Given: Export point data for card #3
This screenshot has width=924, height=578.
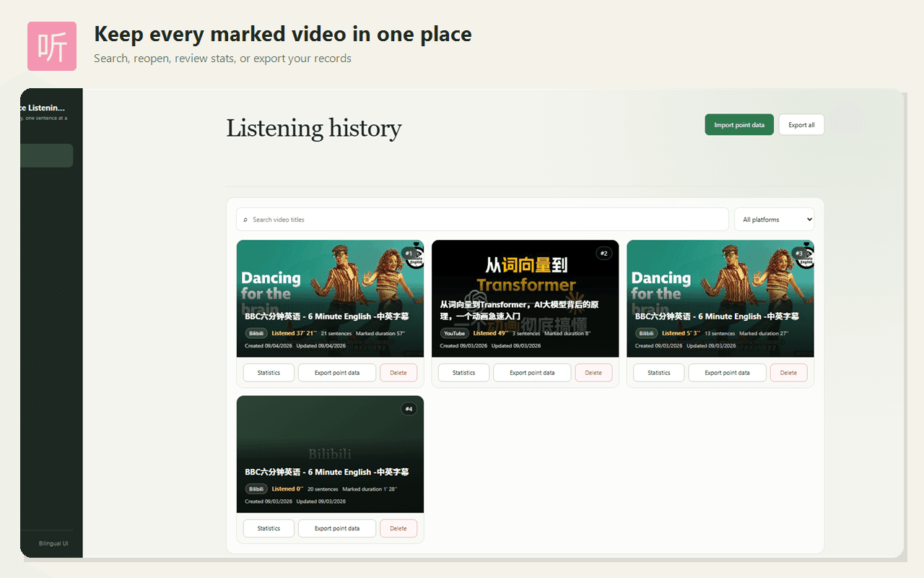Looking at the screenshot, I should (727, 373).
